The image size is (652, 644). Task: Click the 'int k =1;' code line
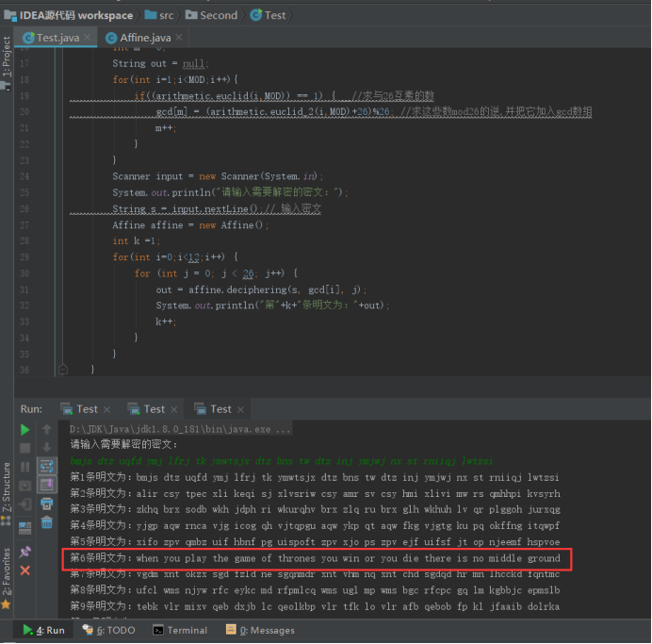pos(136,240)
